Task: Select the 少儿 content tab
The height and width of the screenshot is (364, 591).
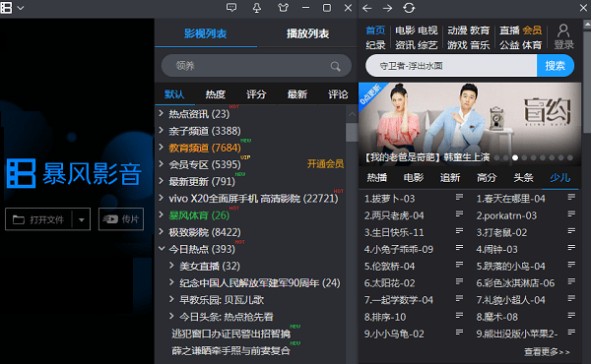Action: pyautogui.click(x=559, y=178)
